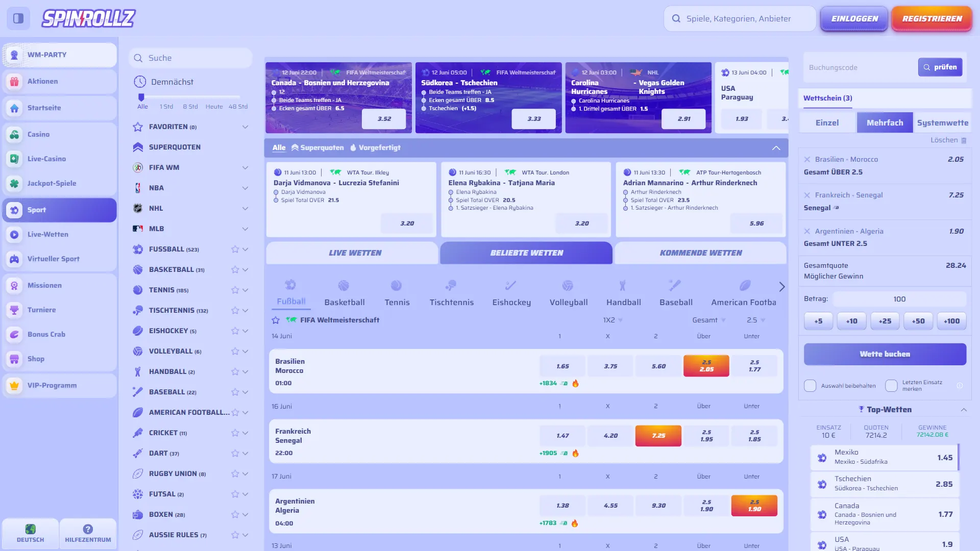Select Tischtennis sport icon in sport row
The height and width of the screenshot is (551, 980).
pyautogui.click(x=451, y=285)
